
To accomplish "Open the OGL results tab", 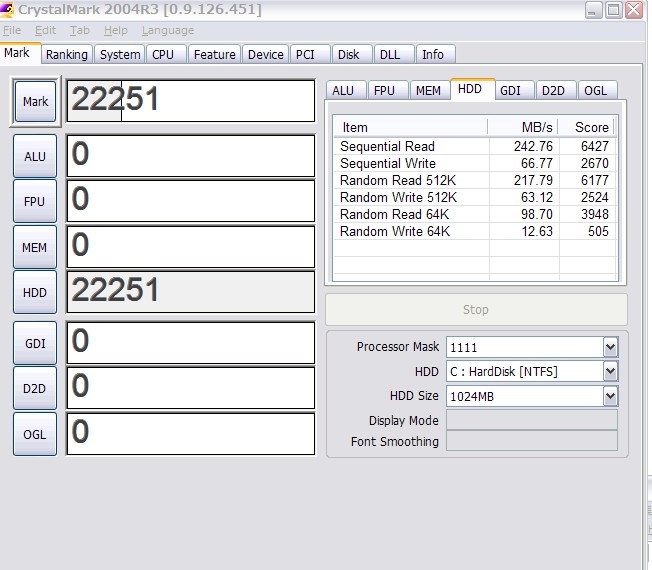I will coord(595,90).
